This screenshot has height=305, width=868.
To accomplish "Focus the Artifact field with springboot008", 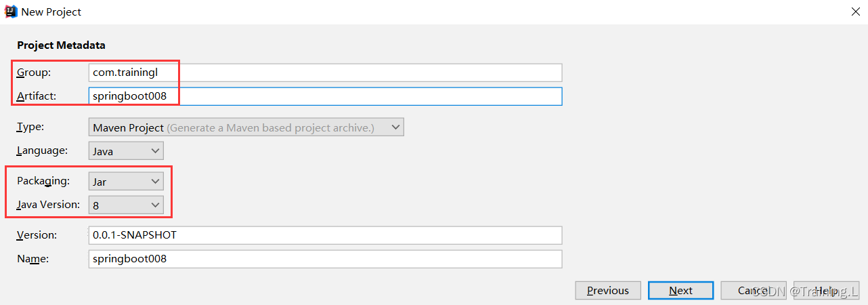I will tap(325, 96).
